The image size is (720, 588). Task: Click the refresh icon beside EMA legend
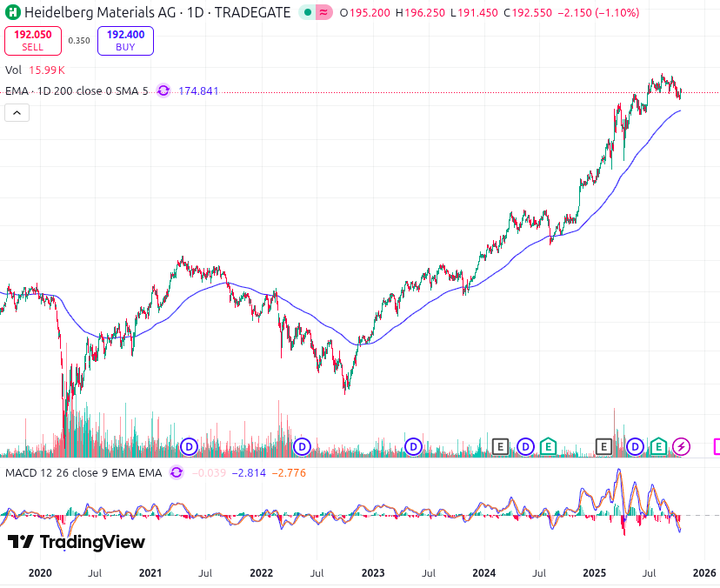[163, 90]
